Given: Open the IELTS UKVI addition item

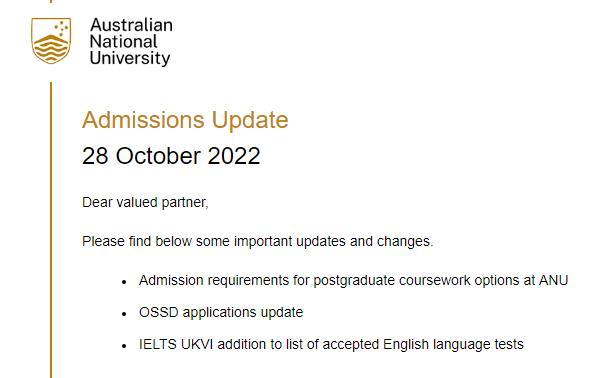Looking at the screenshot, I should (x=331, y=344).
